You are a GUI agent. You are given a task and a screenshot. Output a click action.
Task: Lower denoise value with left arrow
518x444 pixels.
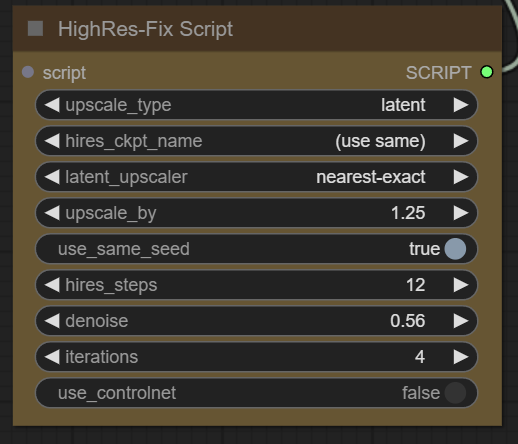52,321
